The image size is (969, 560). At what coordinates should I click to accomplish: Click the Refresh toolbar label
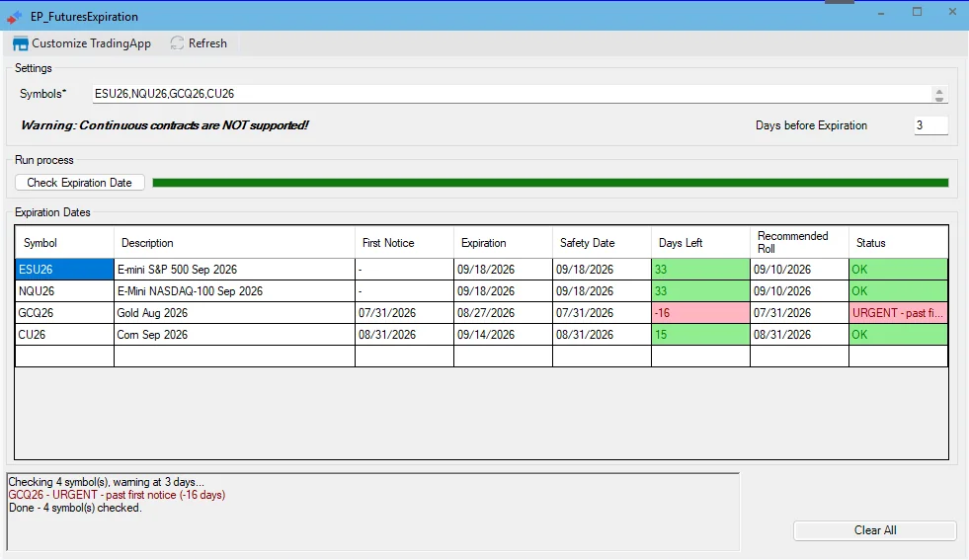[x=207, y=43]
